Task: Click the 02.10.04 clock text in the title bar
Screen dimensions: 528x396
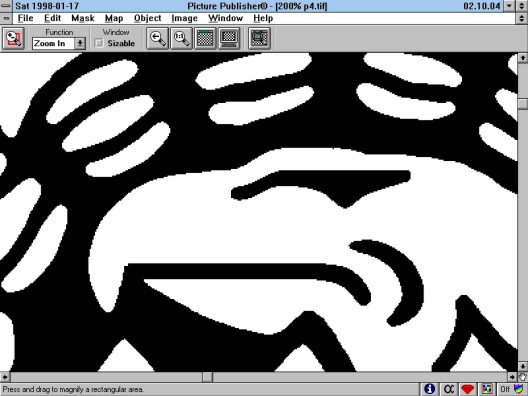Action: pos(482,6)
